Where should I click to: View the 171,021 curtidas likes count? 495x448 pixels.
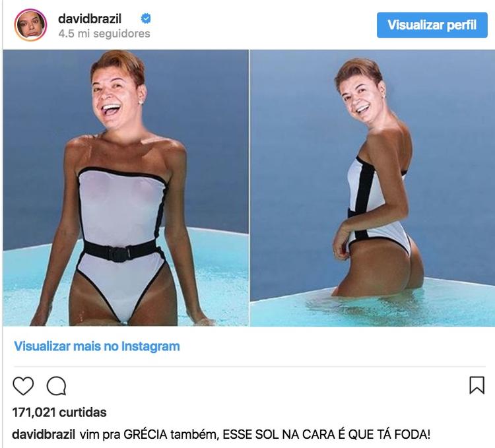[x=59, y=412]
